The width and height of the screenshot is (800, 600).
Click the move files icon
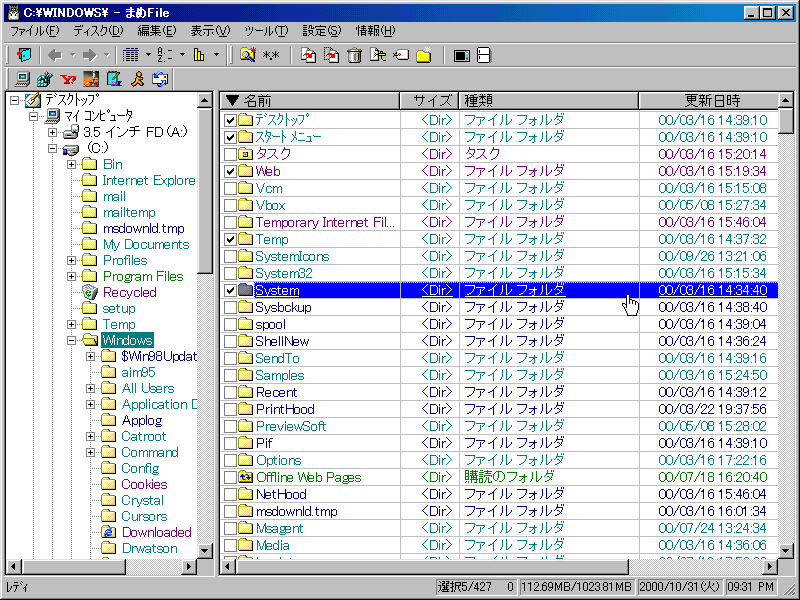tap(332, 55)
